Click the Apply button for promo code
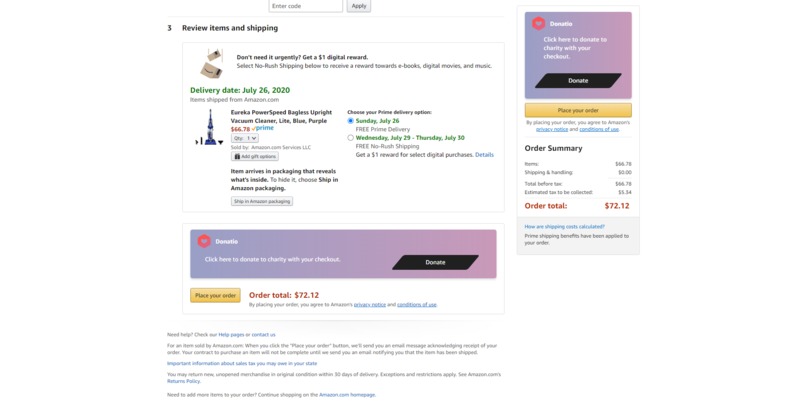Image resolution: width=806 pixels, height=410 pixels. pos(359,6)
